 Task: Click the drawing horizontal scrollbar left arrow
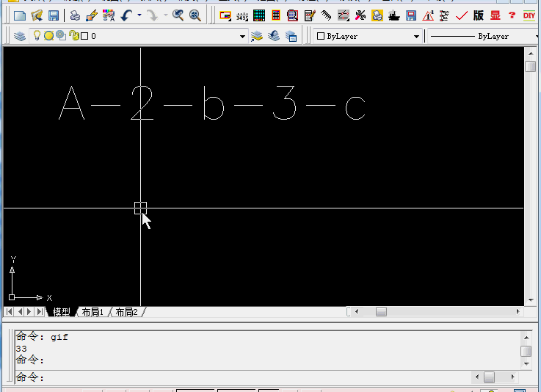(357, 311)
